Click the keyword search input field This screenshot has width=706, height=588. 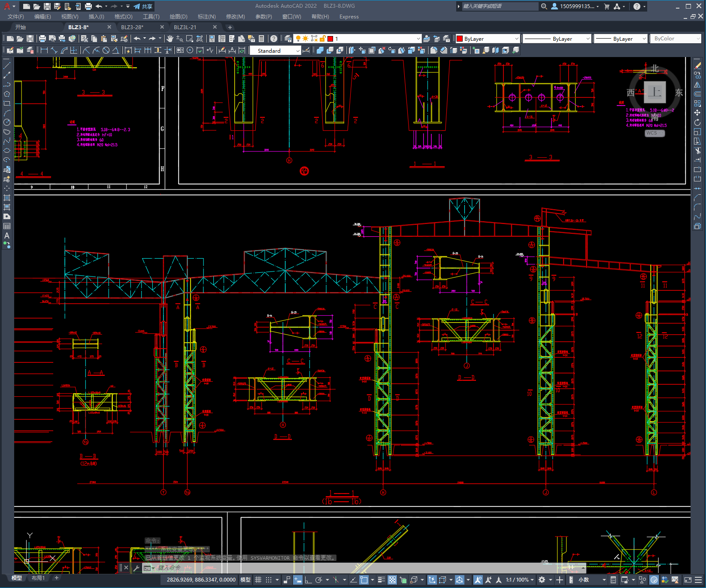500,6
